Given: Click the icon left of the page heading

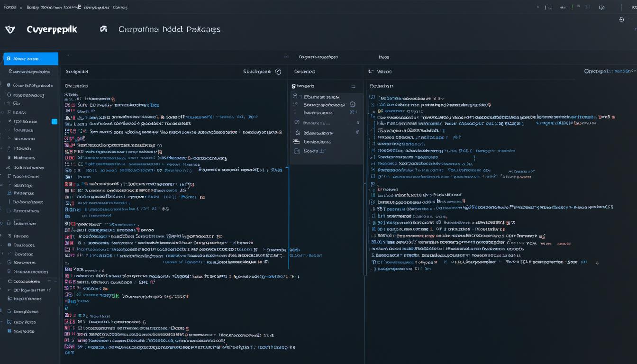Looking at the screenshot, I should (104, 29).
